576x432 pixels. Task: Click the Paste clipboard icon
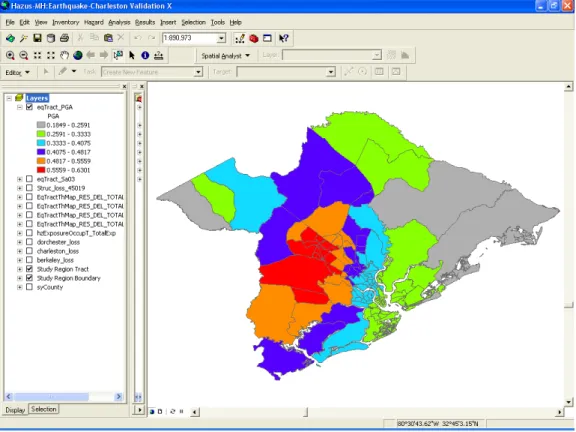coord(108,38)
